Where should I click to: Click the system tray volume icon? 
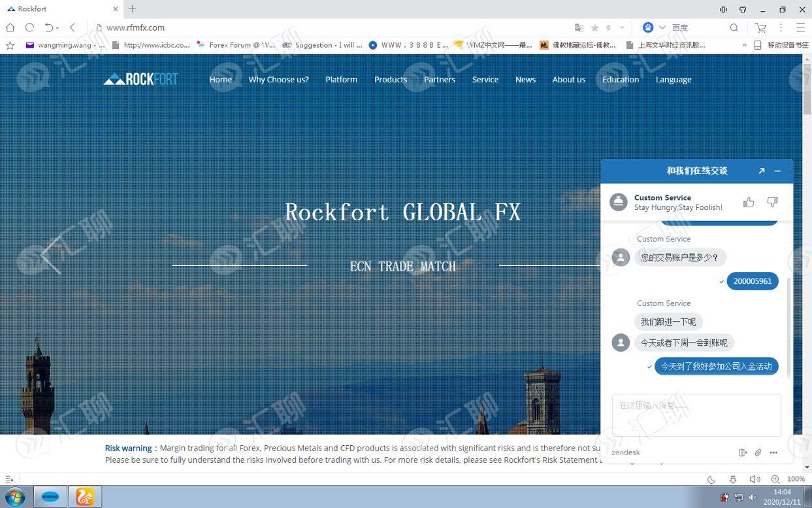coord(752,497)
